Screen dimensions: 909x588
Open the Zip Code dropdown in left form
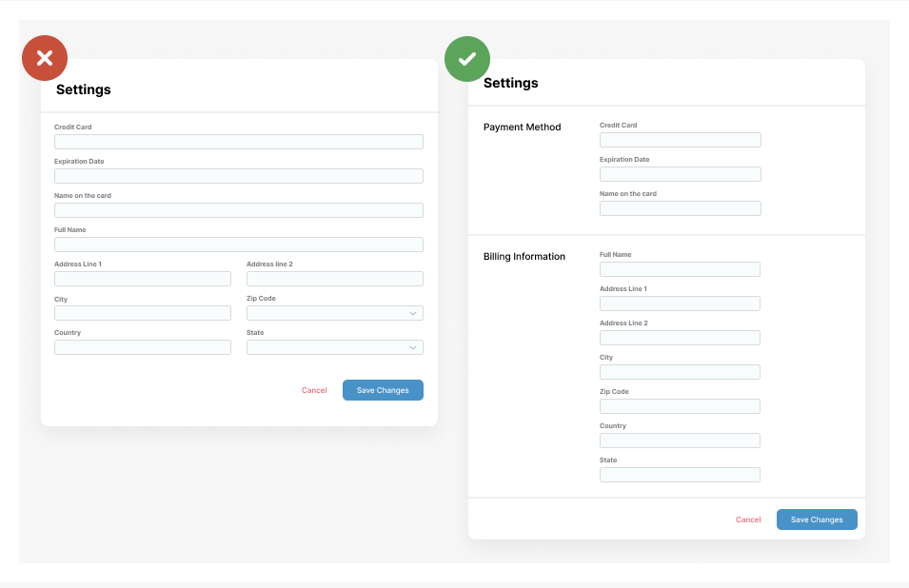(334, 312)
